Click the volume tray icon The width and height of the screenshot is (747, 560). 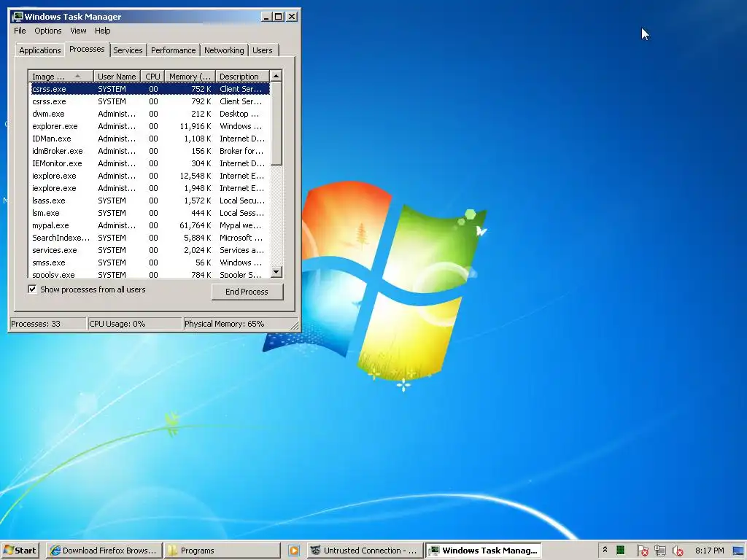678,551
